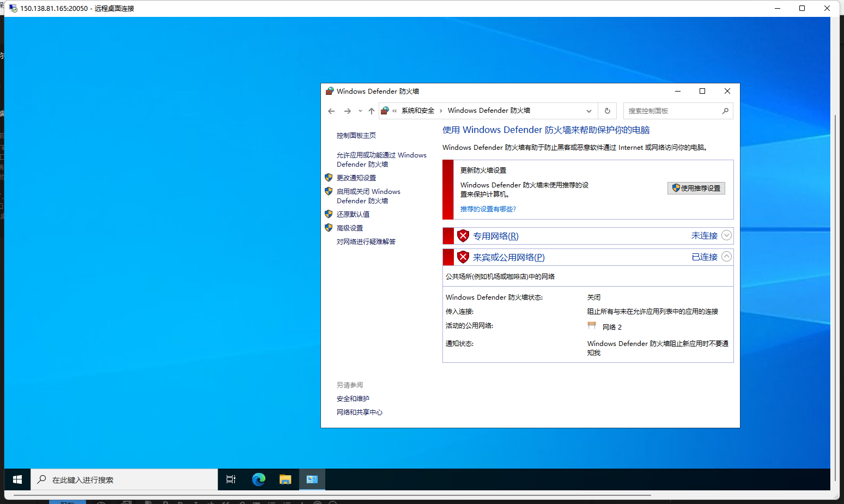Click shield icon beside 还原默认值
844x504 pixels.
pyautogui.click(x=329, y=214)
